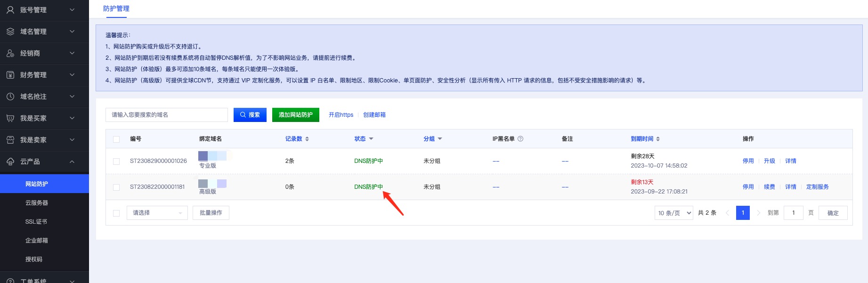
Task: Expand the 域名管理 menu chevron
Action: click(72, 32)
